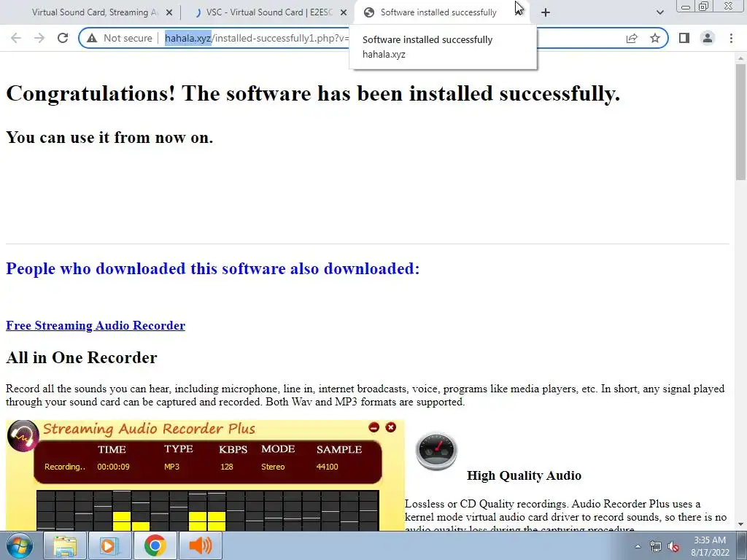The image size is (747, 560).
Task: Reload the current page
Action: pyautogui.click(x=63, y=38)
